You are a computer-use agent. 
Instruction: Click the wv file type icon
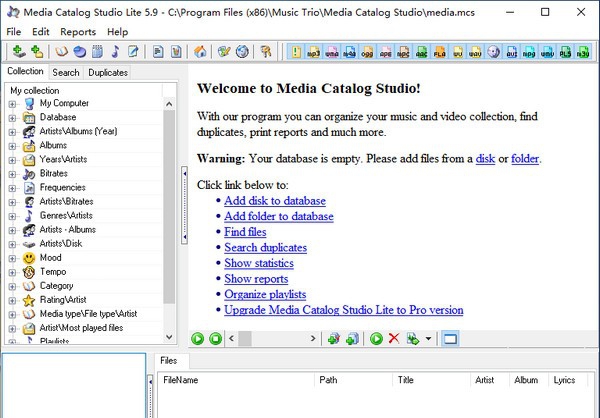point(458,52)
